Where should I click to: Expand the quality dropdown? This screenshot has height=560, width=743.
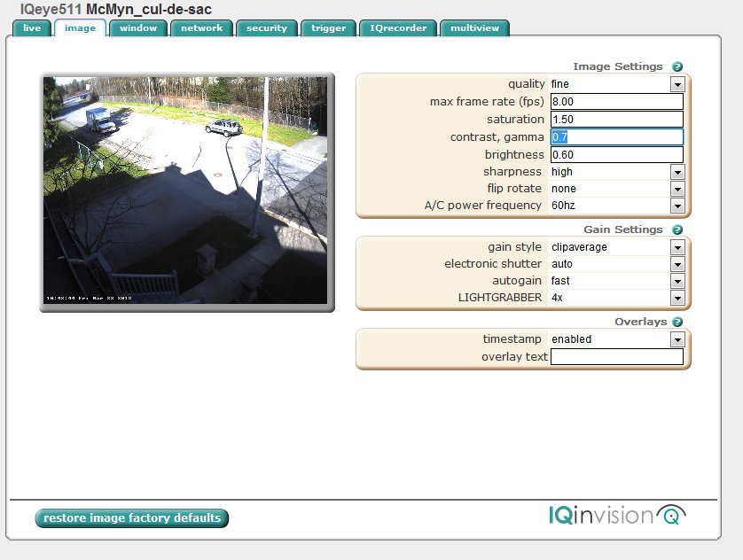[x=677, y=84]
